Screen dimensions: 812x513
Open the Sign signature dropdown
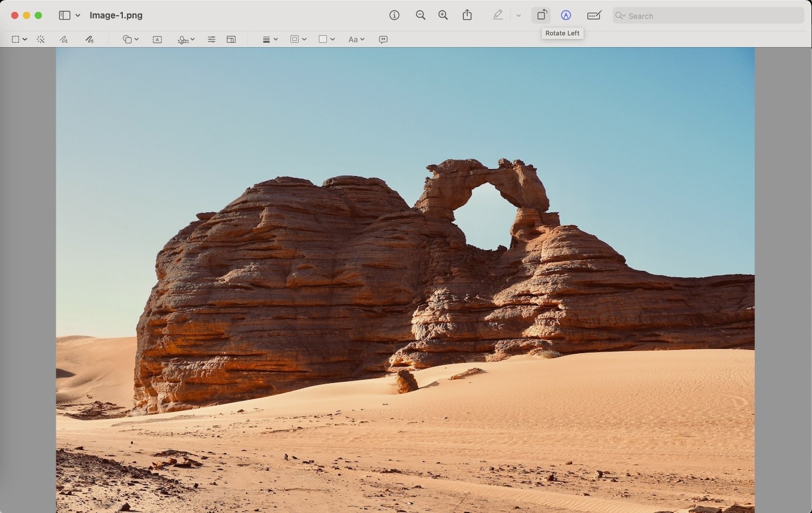pos(186,40)
